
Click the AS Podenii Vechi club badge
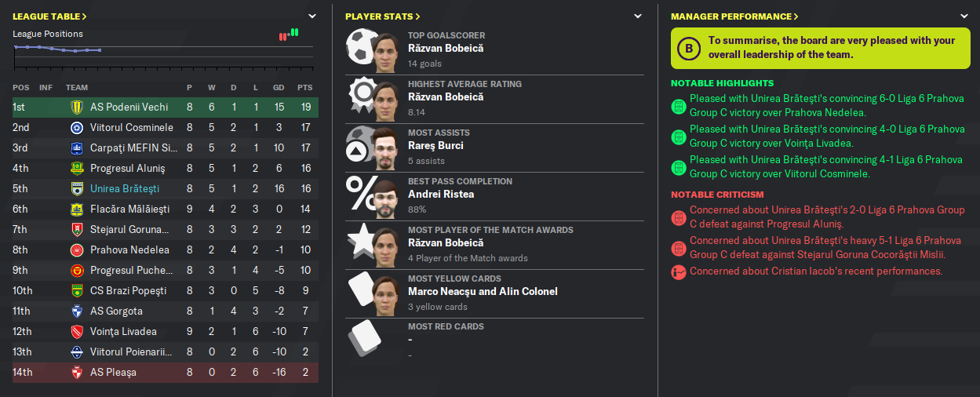pyautogui.click(x=77, y=107)
